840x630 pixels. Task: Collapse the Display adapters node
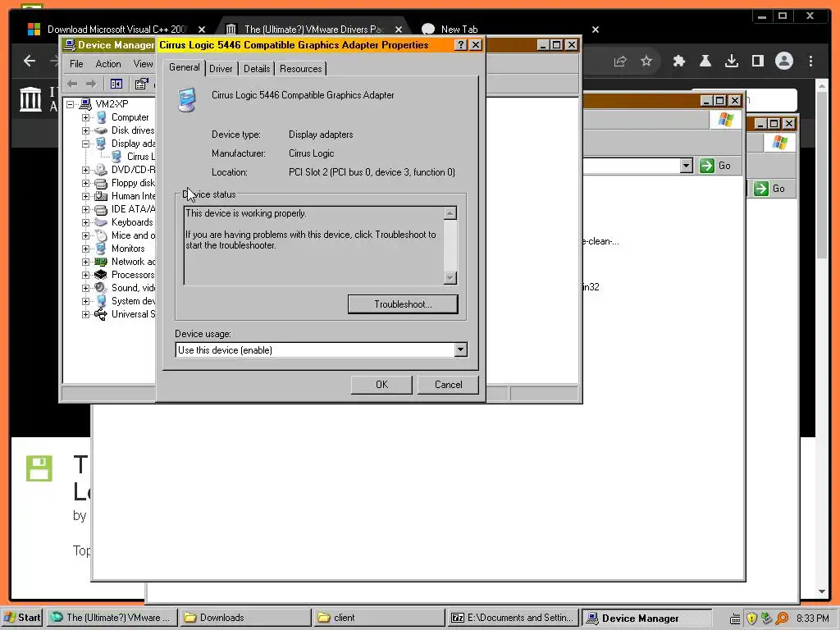pyautogui.click(x=85, y=144)
